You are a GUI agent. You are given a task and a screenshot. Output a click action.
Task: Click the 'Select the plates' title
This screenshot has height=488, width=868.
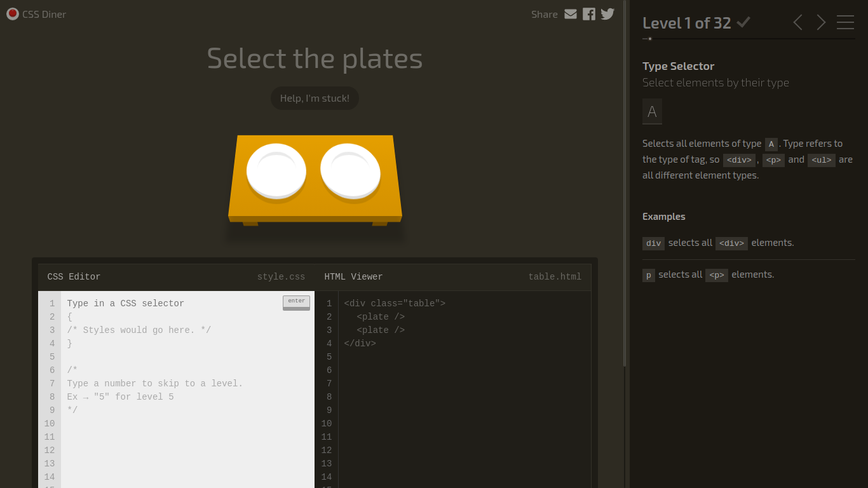(x=315, y=58)
